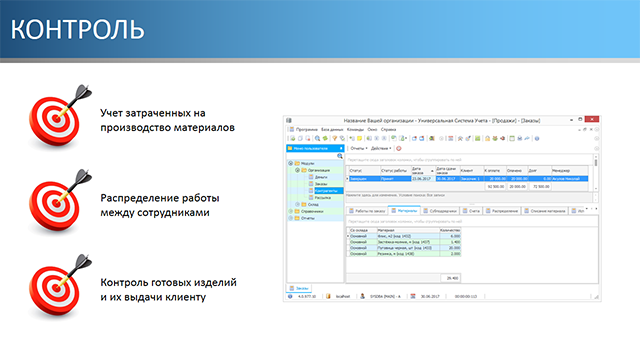The width and height of the screenshot is (640, 360).
Task: Click the yellow note icon in the toolbar
Action: tap(360, 139)
